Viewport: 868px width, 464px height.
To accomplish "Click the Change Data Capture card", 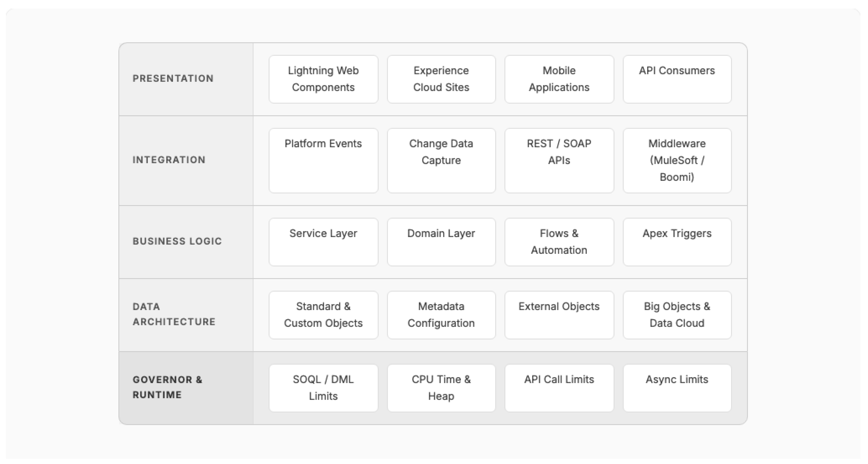I will [x=441, y=160].
